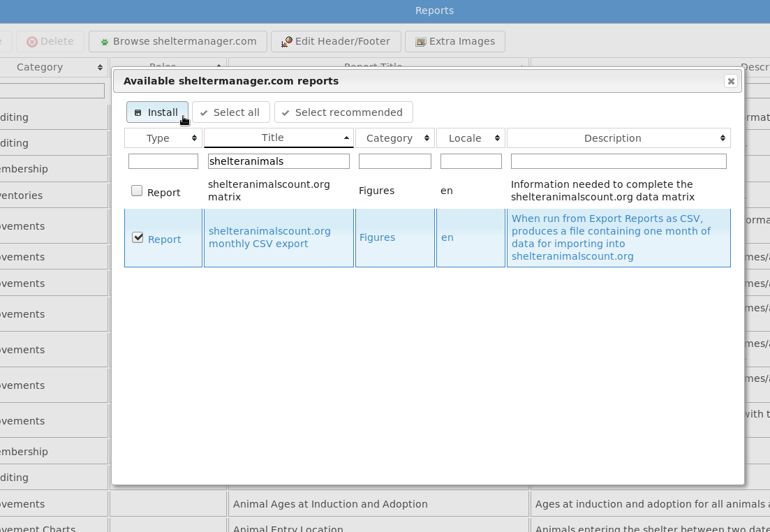Click the Install button with disk icon
The image size is (770, 532).
click(x=157, y=112)
